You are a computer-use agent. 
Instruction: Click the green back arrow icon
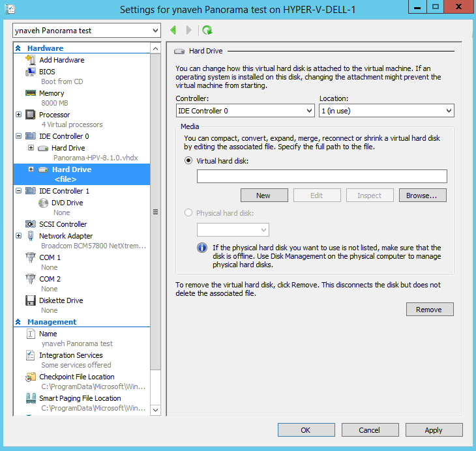173,30
